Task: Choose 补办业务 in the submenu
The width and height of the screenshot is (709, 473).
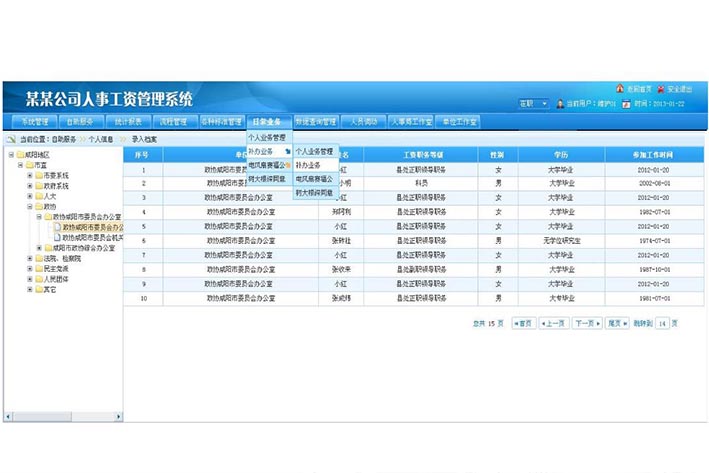Action: [x=315, y=165]
